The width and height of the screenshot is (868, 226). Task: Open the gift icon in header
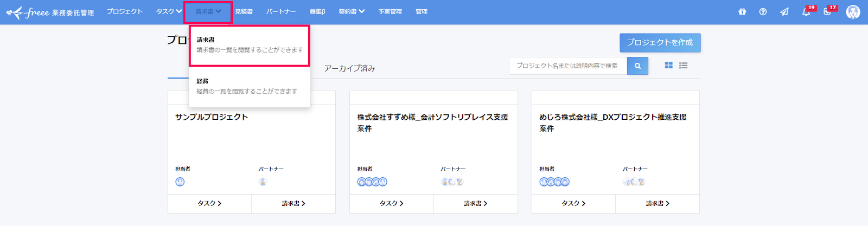(742, 11)
